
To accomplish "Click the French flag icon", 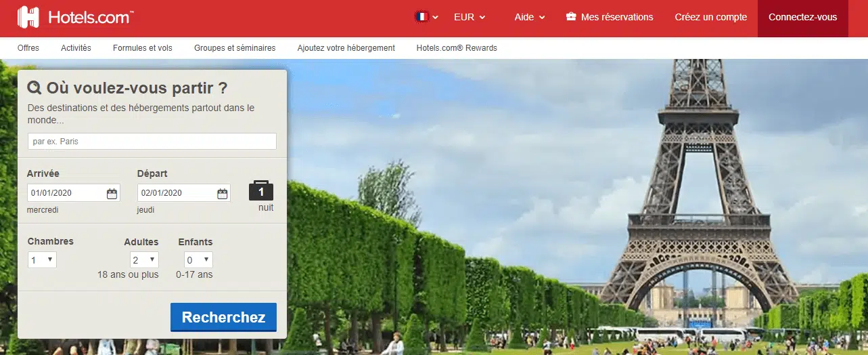I will coord(422,17).
